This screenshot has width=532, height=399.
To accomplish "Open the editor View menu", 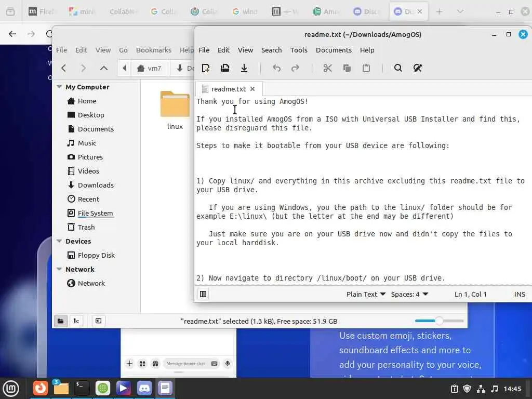I will coord(245,50).
